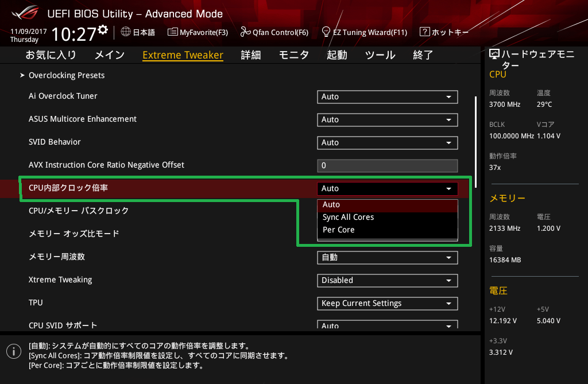
Task: Click the [Sync All Cores] help description line
Action: pyautogui.click(x=158, y=355)
